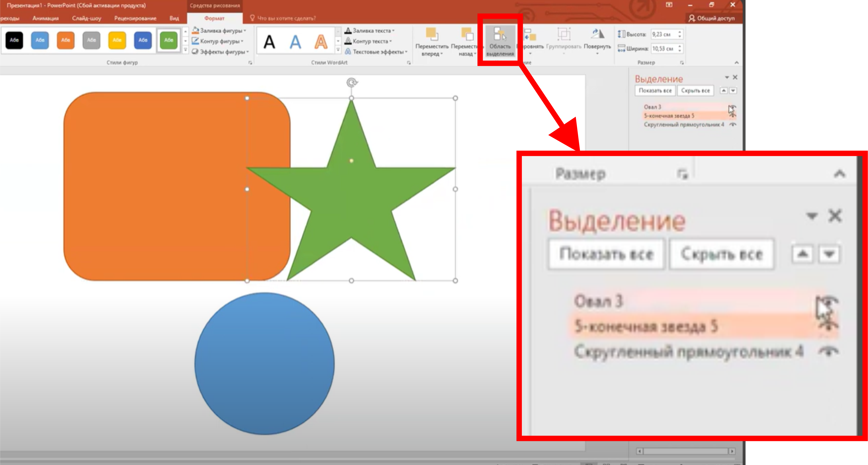Click the yellow adjustment handle on the star

[351, 161]
